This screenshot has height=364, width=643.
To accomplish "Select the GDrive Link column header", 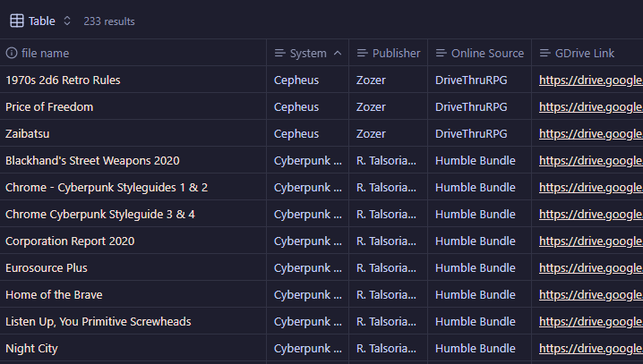I will click(585, 54).
